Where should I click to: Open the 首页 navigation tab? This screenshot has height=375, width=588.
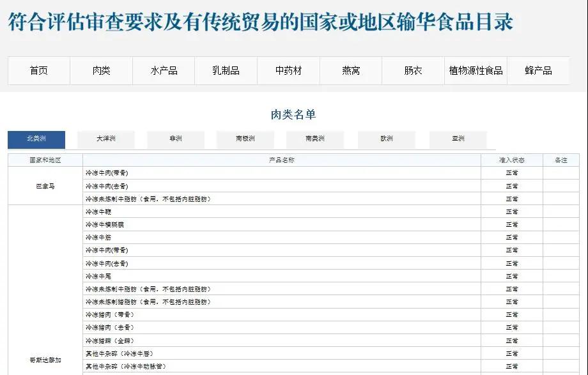pyautogui.click(x=38, y=71)
